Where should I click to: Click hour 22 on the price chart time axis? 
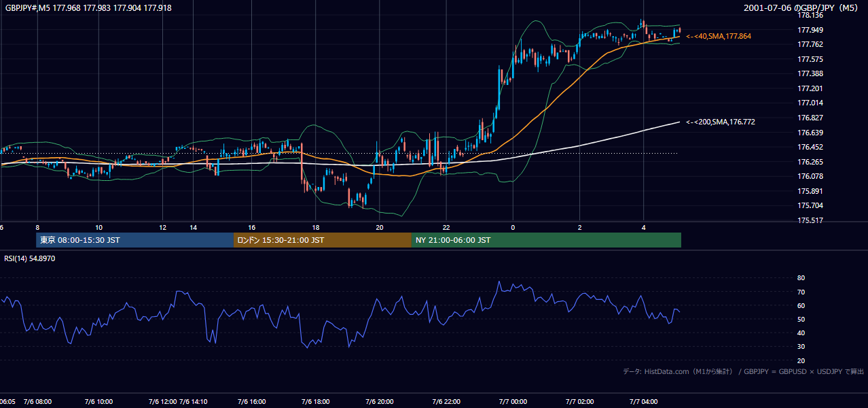click(446, 227)
